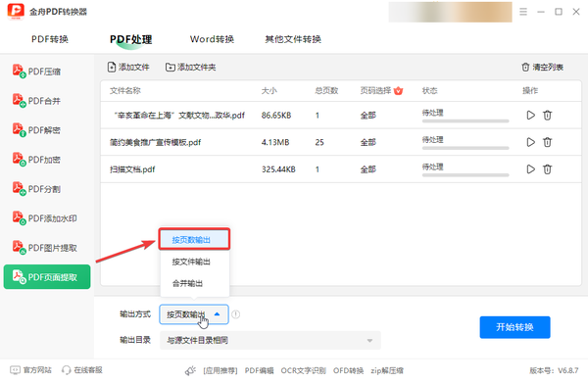Click the 添加文件 add file icon

pos(112,68)
